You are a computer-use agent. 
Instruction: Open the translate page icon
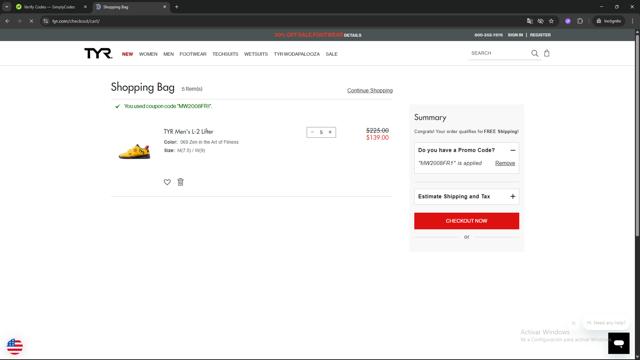(529, 21)
